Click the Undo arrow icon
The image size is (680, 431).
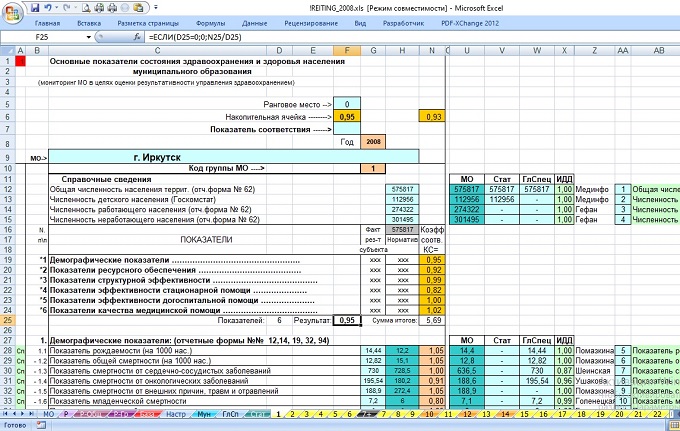coord(47,8)
